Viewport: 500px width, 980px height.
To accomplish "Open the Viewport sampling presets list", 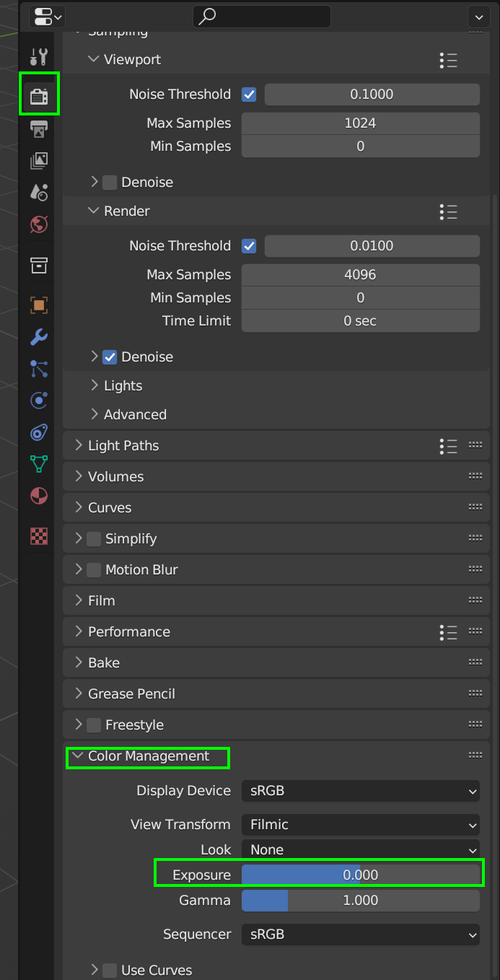I will [x=448, y=60].
